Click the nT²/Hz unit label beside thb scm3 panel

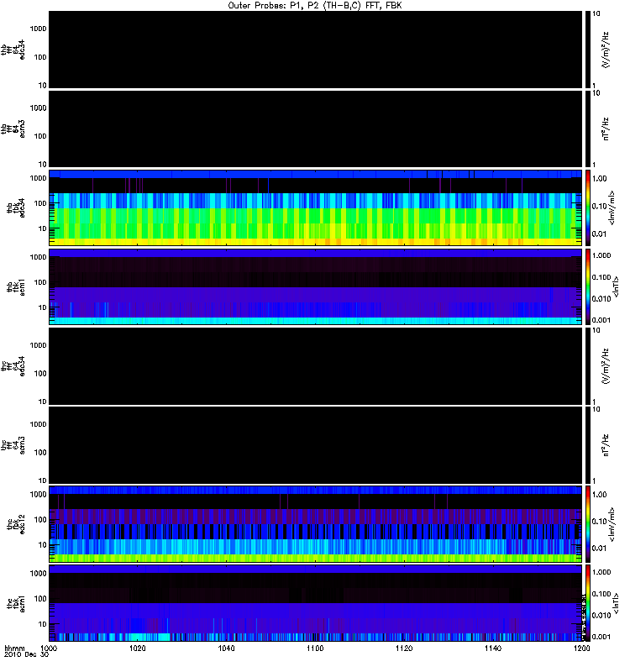(x=605, y=129)
